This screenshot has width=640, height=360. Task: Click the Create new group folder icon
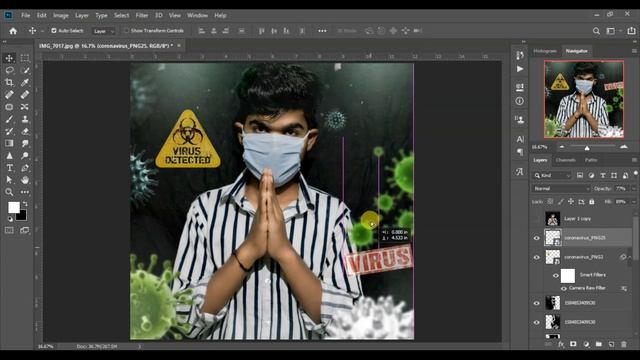[598, 344]
